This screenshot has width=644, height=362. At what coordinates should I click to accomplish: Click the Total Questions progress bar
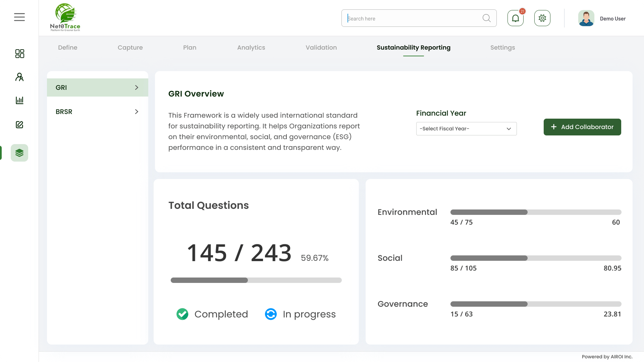point(256,280)
